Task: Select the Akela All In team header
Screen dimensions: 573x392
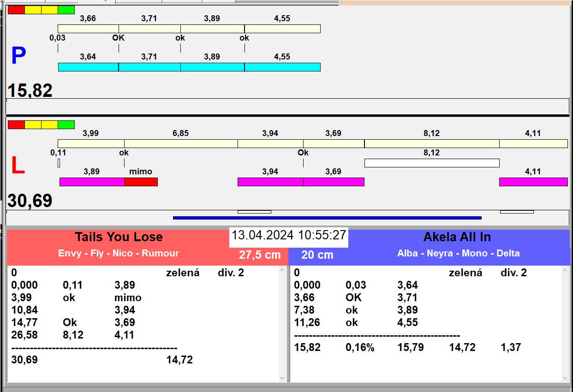Action: (x=457, y=237)
